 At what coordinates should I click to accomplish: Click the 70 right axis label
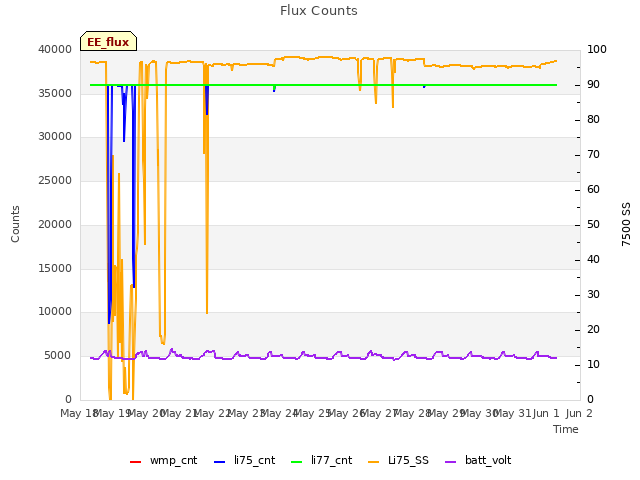point(593,155)
